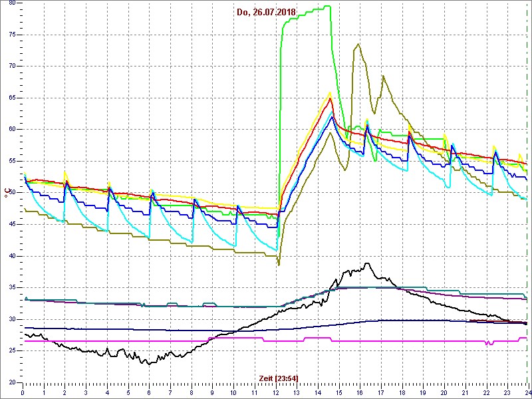Select the 24 hour mark on x-axis
This screenshot has height=399, width=532.
(x=527, y=392)
